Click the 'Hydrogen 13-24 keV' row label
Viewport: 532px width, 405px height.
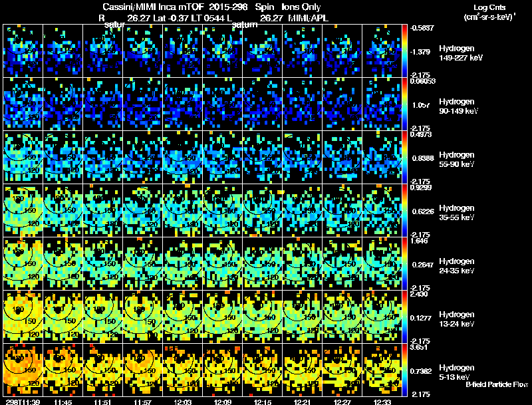click(457, 319)
